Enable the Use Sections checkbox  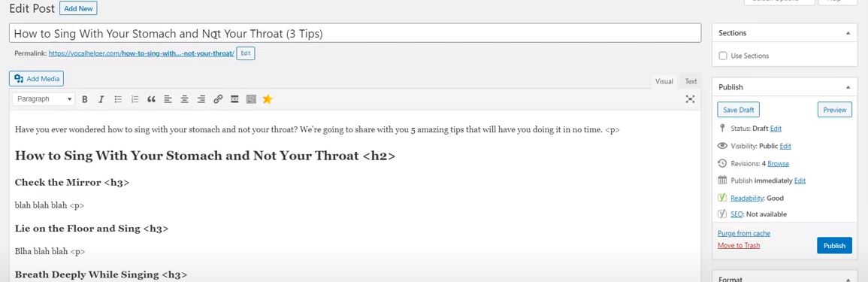point(722,56)
